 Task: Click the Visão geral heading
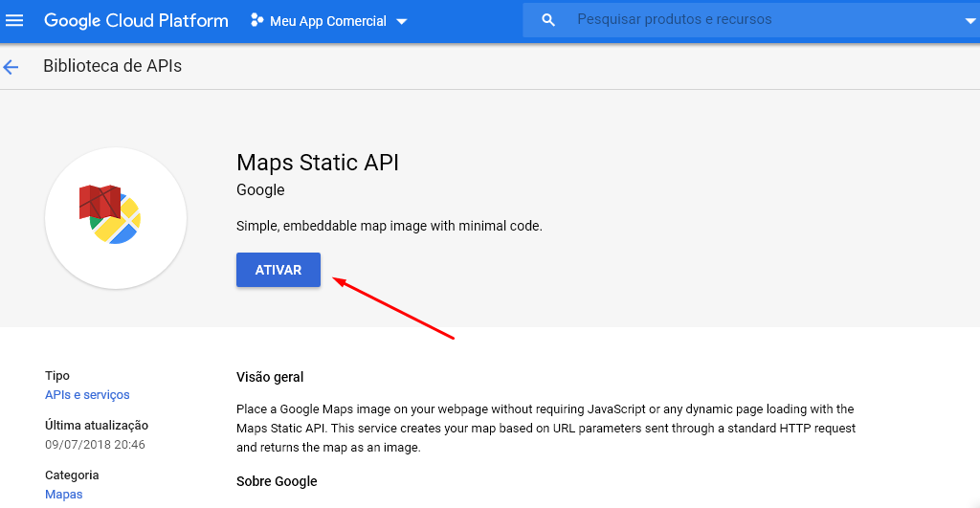point(270,377)
